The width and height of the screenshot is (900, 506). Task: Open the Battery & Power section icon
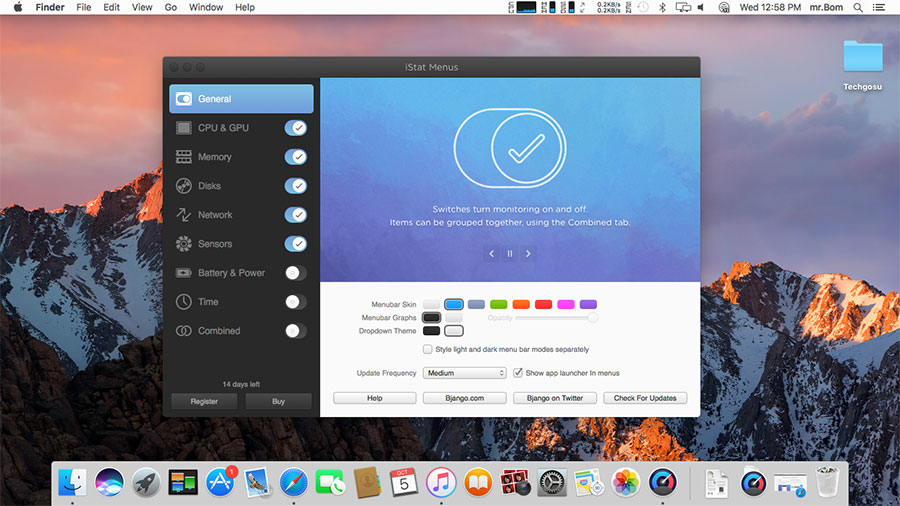coord(184,273)
